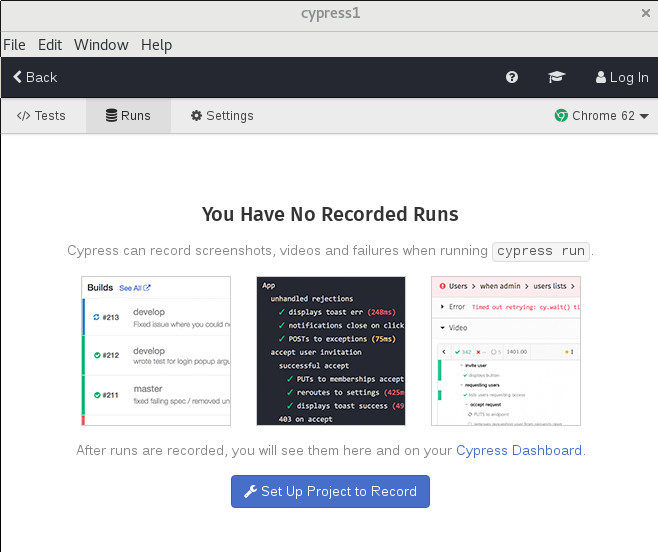
Task: Click the database icon on Runs tab
Action: click(111, 116)
